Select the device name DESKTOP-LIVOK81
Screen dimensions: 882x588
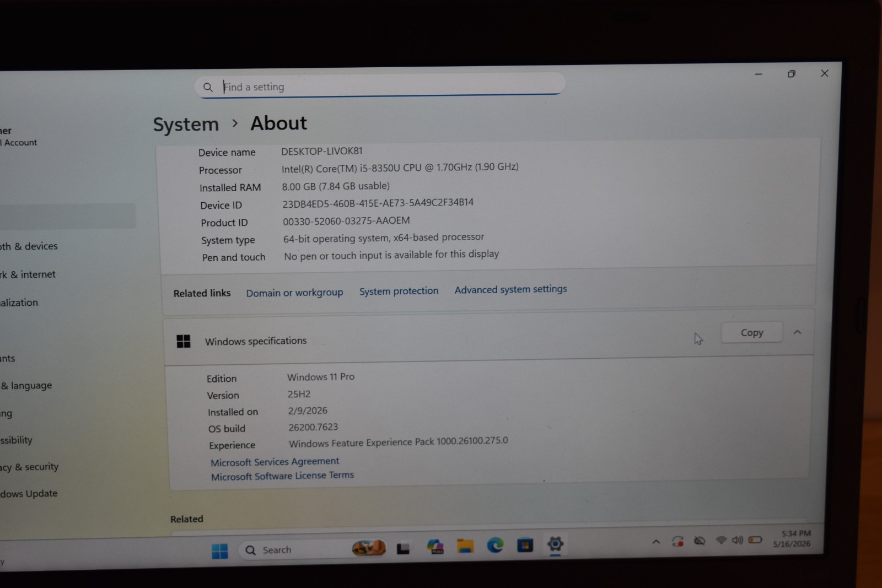322,151
